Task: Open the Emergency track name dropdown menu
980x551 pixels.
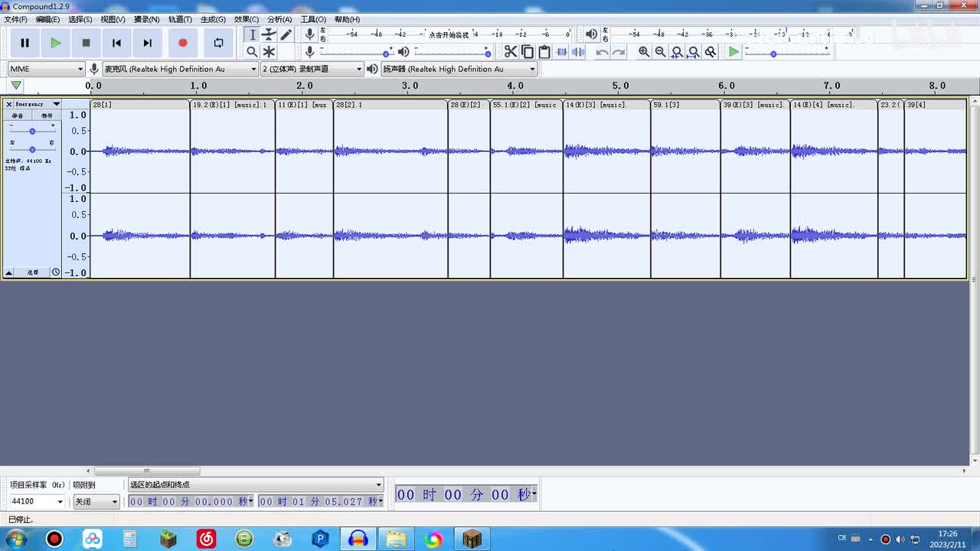Action: (38, 104)
